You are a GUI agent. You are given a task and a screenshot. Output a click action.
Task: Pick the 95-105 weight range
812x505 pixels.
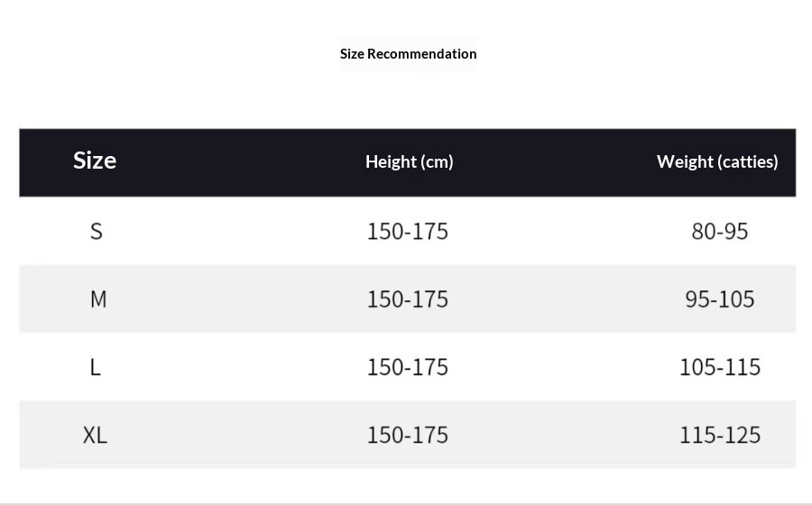(x=720, y=299)
